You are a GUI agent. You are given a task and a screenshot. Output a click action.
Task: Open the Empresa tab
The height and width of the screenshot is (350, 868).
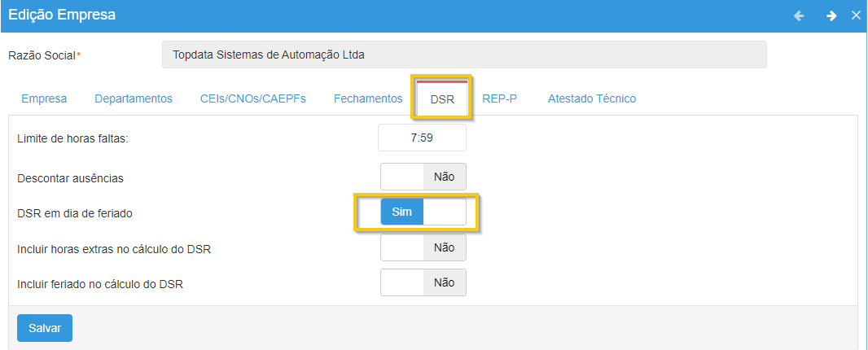44,98
